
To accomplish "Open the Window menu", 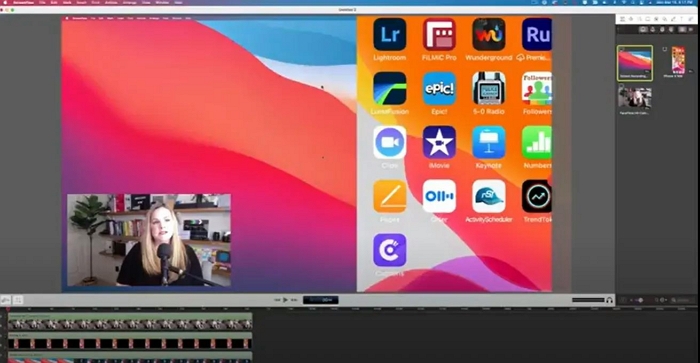I will coord(162,3).
